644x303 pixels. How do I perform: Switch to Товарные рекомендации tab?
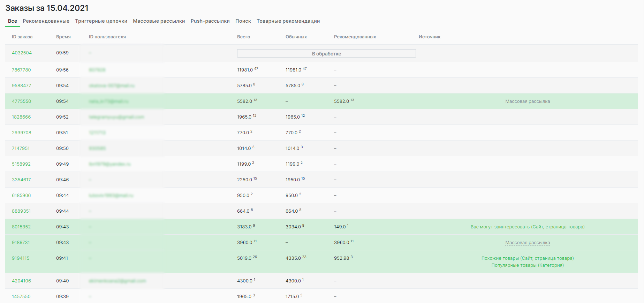[288, 21]
